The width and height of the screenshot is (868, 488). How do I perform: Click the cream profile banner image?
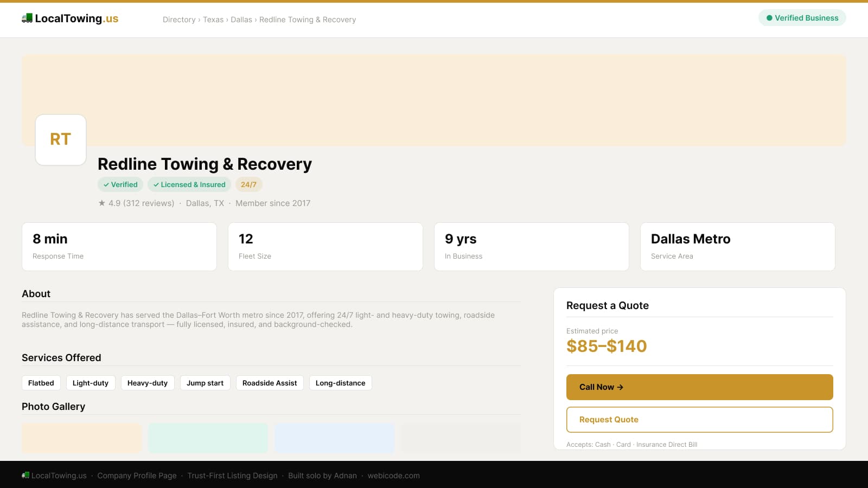[434, 100]
